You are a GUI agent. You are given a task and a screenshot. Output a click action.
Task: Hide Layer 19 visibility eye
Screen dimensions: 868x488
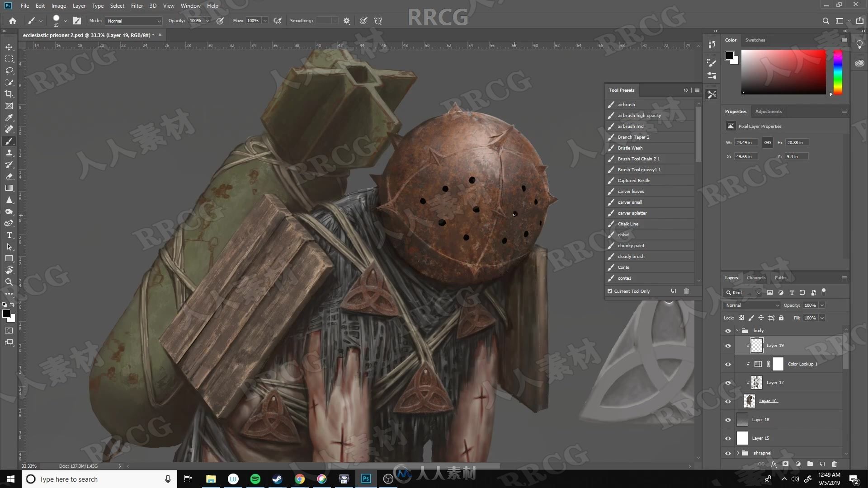tap(728, 346)
